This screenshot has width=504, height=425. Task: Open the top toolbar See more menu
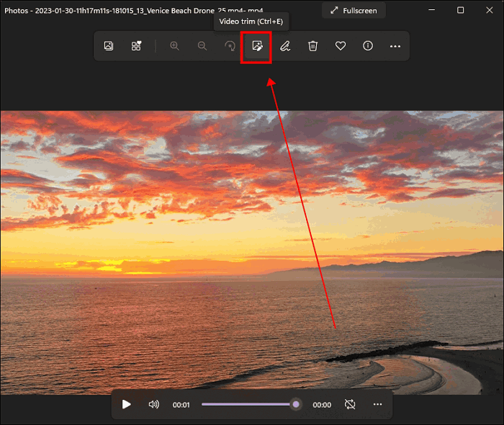(x=395, y=46)
